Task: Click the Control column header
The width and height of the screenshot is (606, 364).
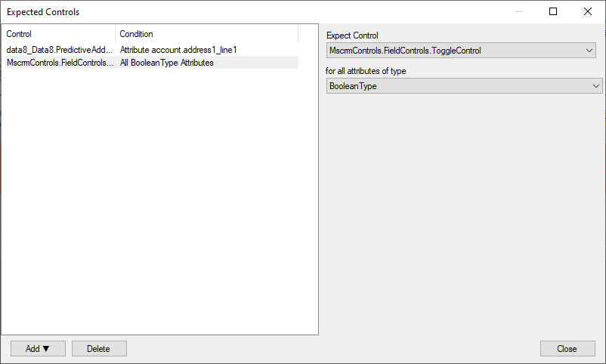Action: coord(58,34)
